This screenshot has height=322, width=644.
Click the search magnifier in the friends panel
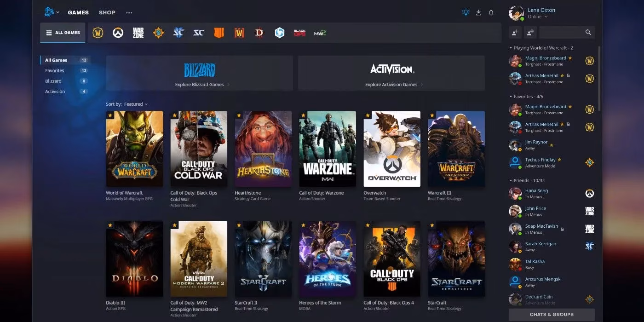[588, 32]
